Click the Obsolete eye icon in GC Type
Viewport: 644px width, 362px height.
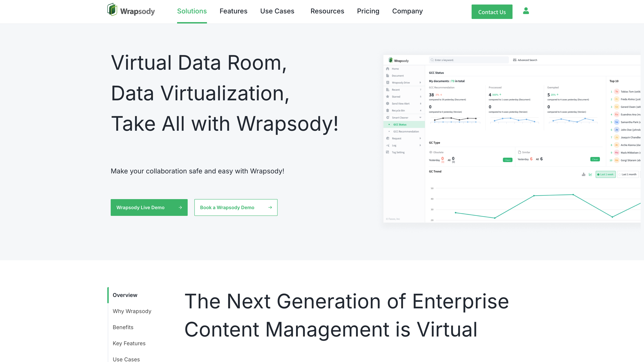(430, 152)
